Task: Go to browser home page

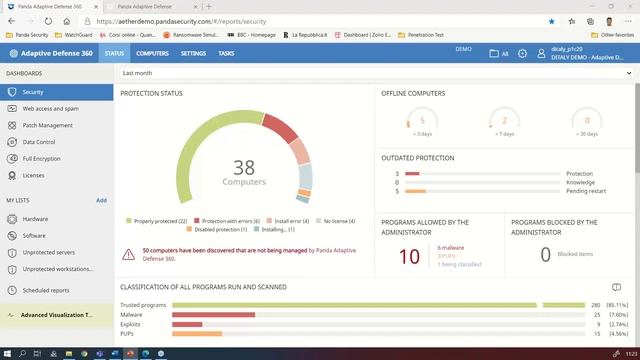Action: tap(67, 21)
